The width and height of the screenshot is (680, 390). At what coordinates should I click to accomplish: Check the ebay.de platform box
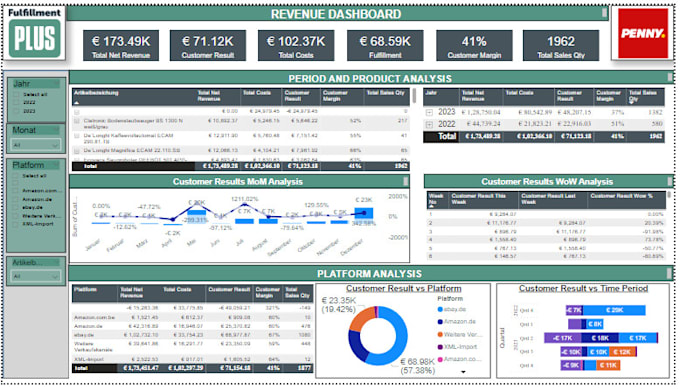(16, 207)
